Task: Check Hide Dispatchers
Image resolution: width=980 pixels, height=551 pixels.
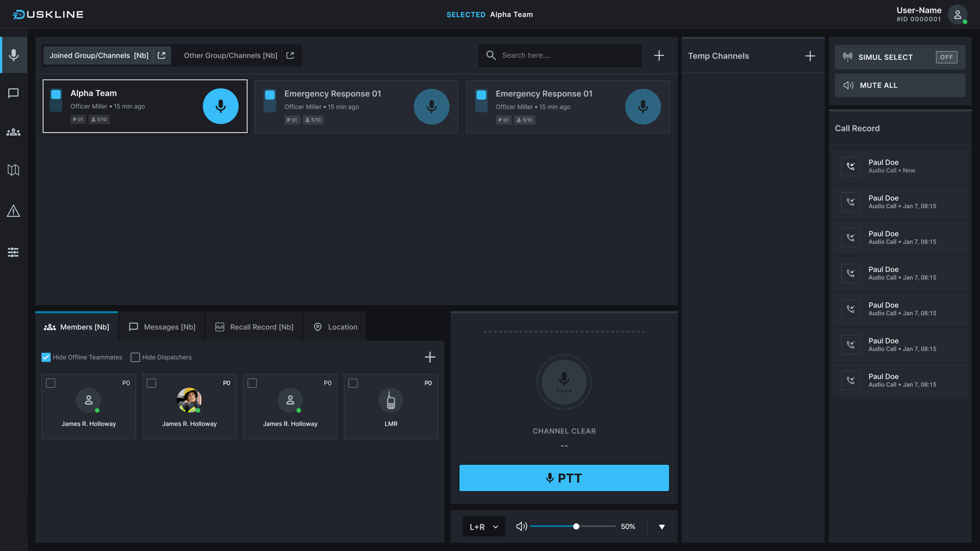Action: click(x=135, y=357)
